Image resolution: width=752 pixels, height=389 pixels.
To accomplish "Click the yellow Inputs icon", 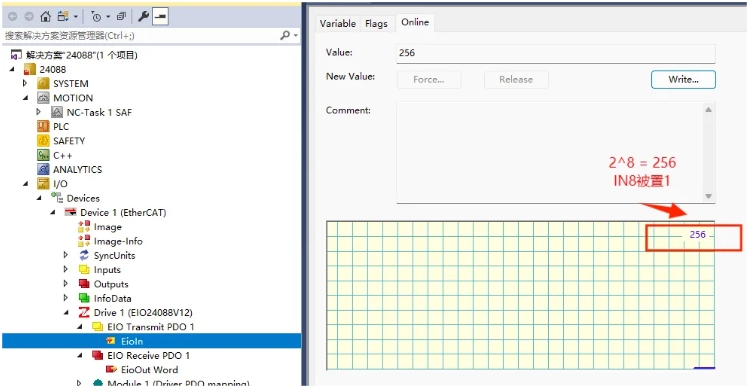I will click(84, 270).
